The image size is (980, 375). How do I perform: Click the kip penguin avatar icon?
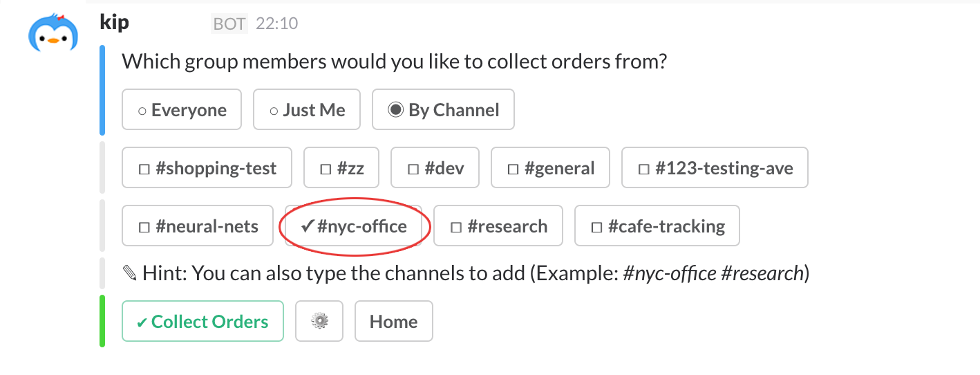pos(53,33)
